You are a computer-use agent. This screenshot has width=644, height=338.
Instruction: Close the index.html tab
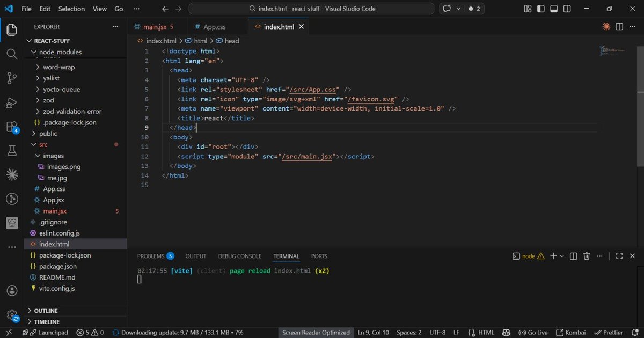301,26
